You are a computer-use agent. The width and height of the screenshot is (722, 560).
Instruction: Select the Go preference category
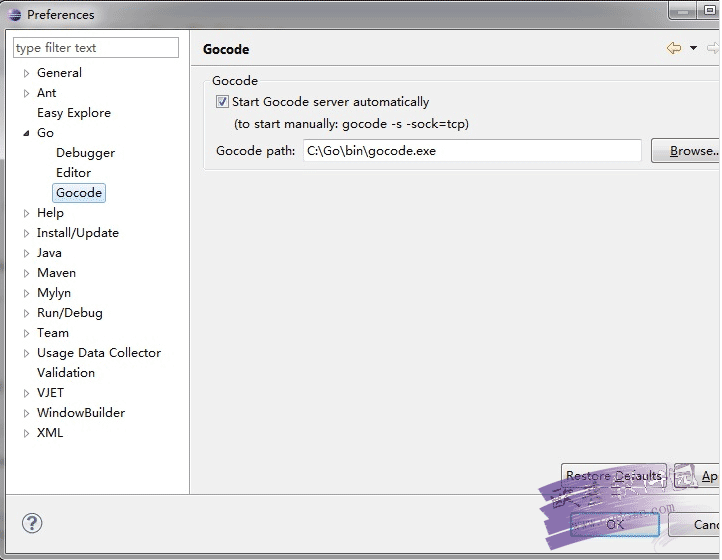coord(45,133)
